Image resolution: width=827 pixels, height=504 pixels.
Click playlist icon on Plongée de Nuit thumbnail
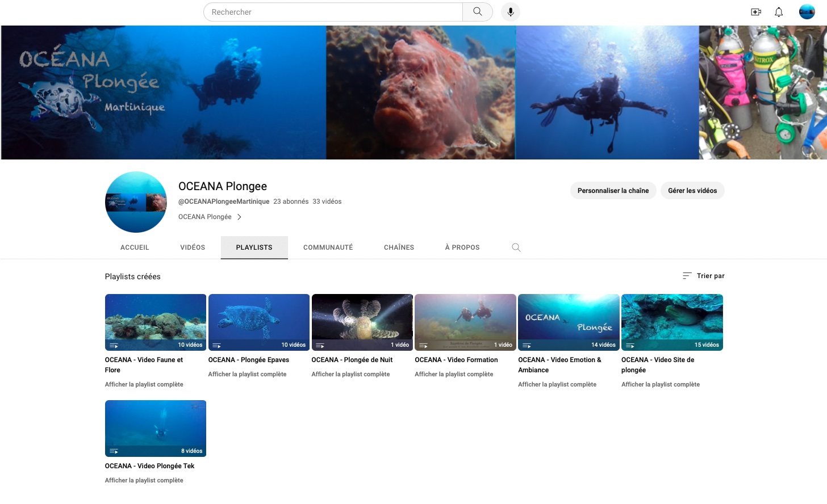tap(320, 345)
